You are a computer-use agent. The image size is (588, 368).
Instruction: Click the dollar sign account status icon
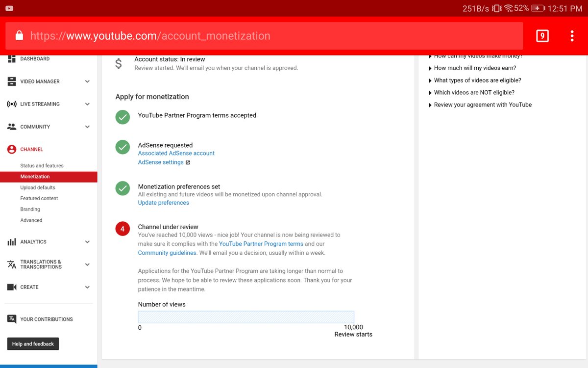point(119,64)
